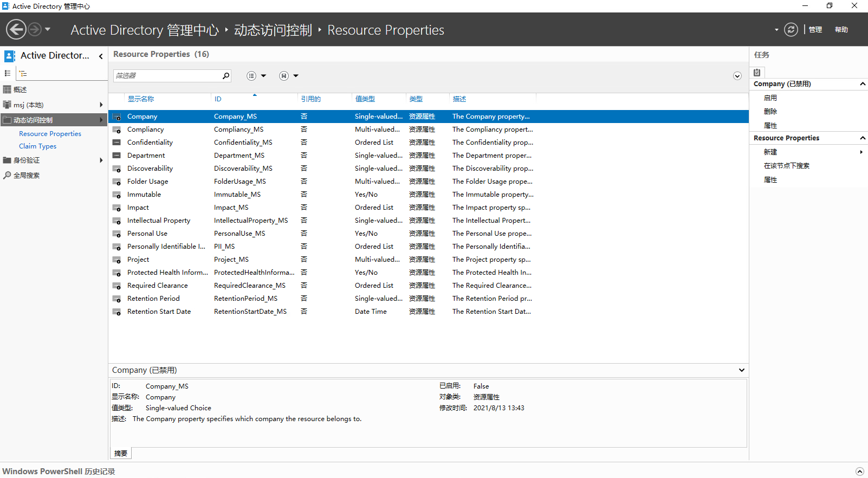The height and width of the screenshot is (478, 868).
Task: Select the RequiredClearance_MS ID cell
Action: [250, 286]
